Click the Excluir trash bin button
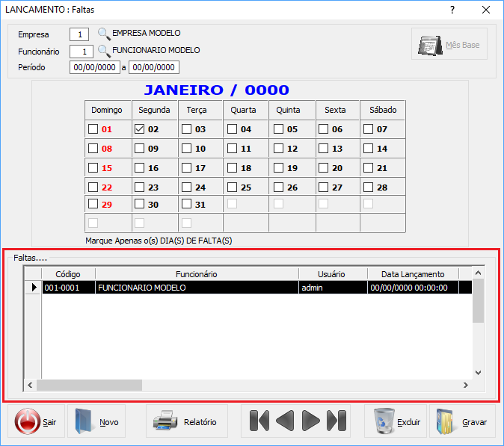504x446 pixels. (396, 421)
